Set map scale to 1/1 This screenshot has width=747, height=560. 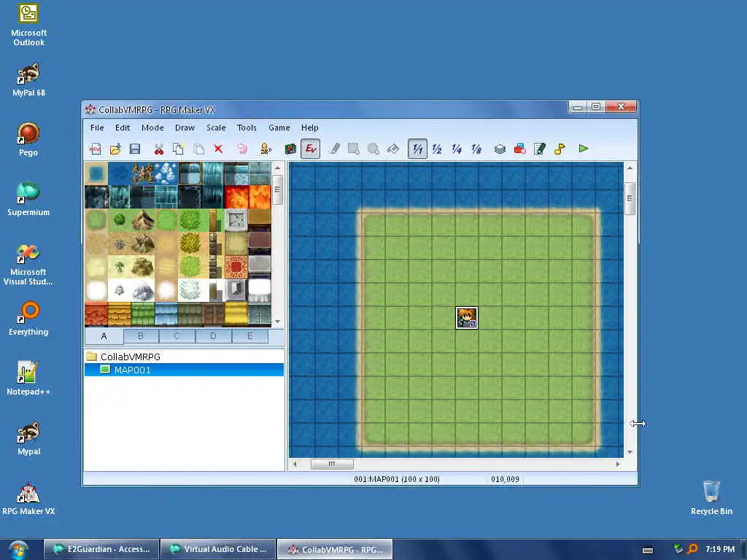point(417,149)
